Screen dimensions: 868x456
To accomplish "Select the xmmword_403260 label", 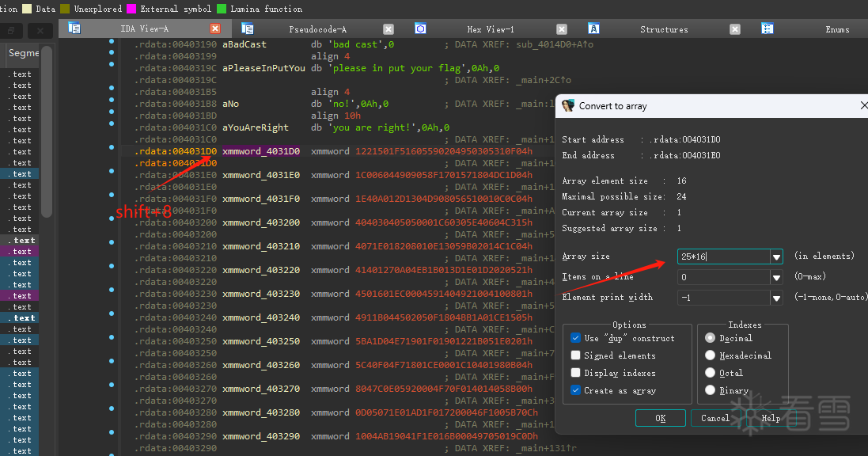I will tap(261, 366).
